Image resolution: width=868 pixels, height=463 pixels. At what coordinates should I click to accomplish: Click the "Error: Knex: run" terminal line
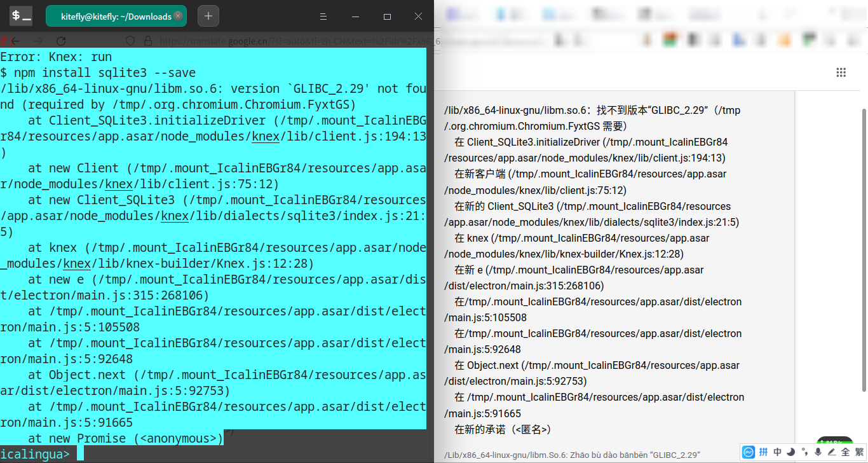point(56,57)
